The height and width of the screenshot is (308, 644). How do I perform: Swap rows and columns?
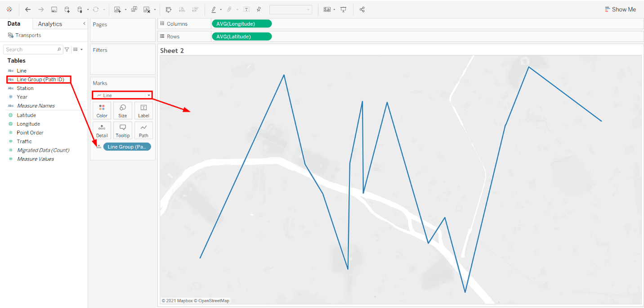coord(169,9)
